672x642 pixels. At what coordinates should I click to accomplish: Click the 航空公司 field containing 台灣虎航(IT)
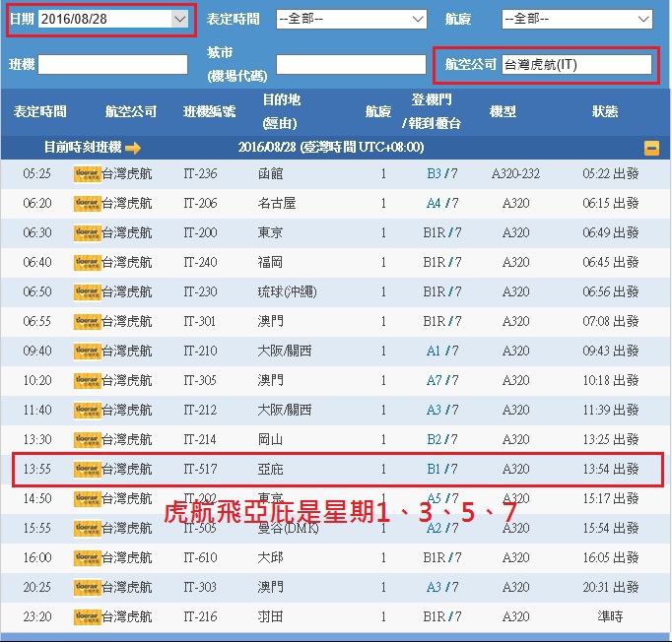point(576,64)
